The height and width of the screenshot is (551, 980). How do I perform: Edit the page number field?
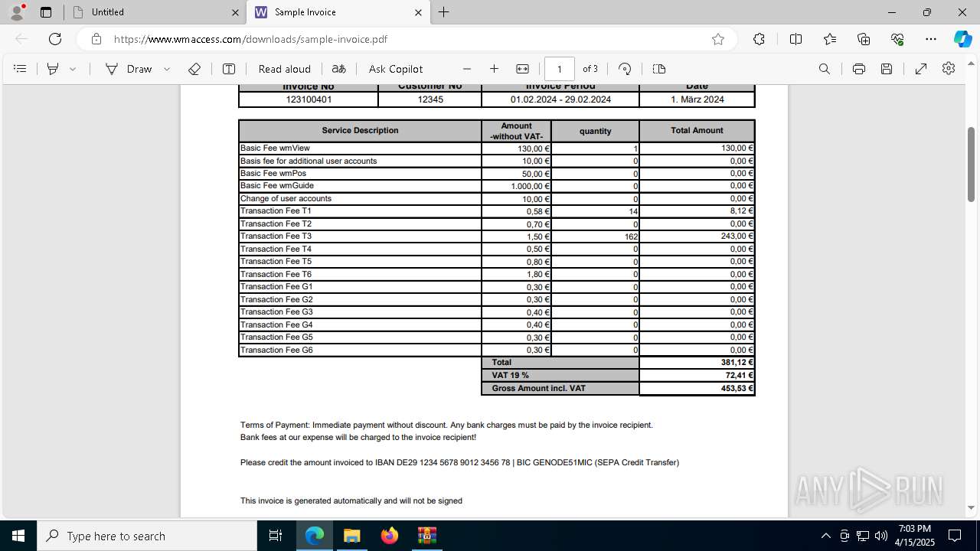tap(560, 69)
